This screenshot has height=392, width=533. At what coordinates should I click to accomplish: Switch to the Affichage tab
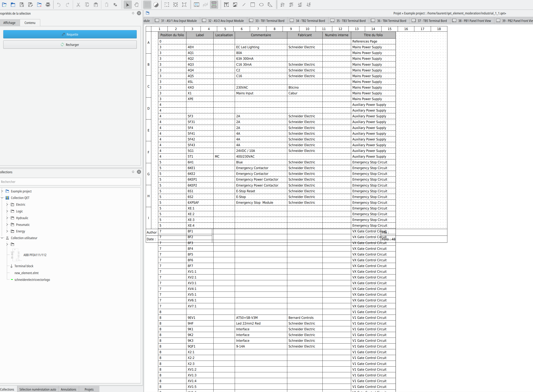(9, 23)
